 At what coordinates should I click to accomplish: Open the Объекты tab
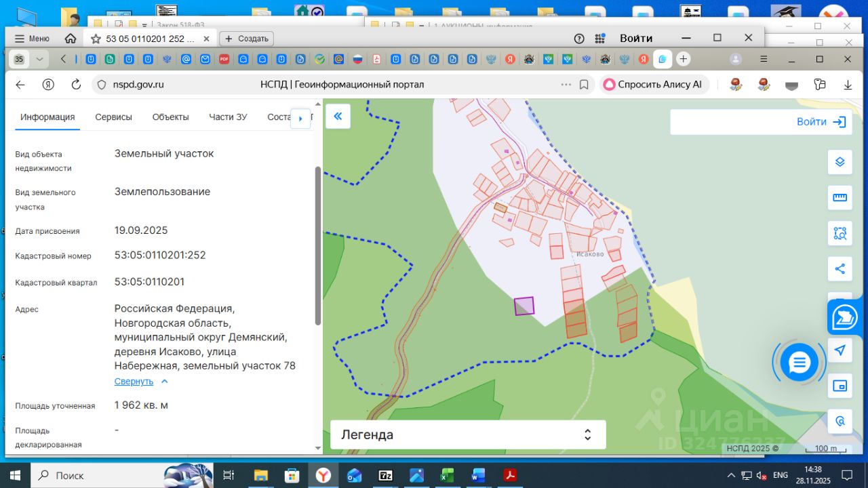(170, 117)
